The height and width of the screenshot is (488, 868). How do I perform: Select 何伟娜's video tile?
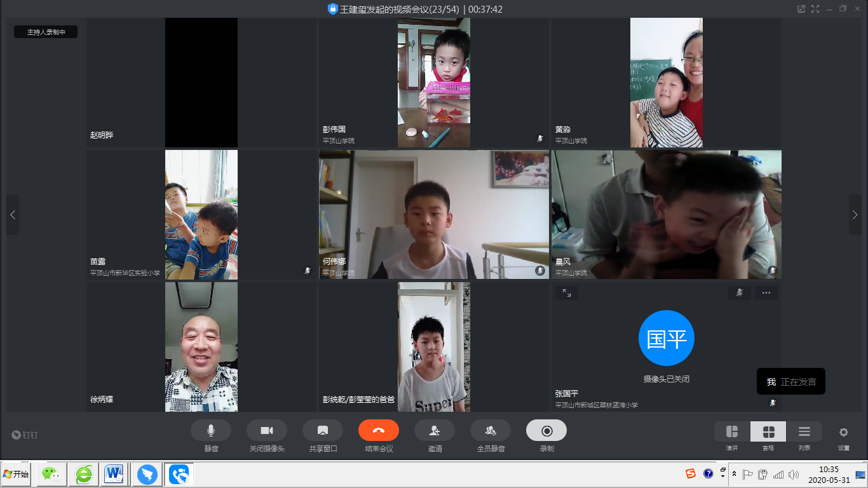(434, 215)
